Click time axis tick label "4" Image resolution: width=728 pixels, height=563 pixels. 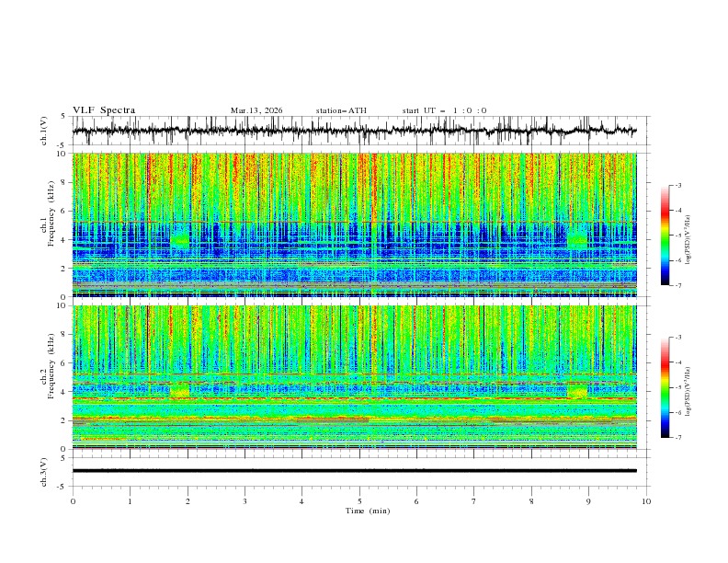[x=301, y=501]
